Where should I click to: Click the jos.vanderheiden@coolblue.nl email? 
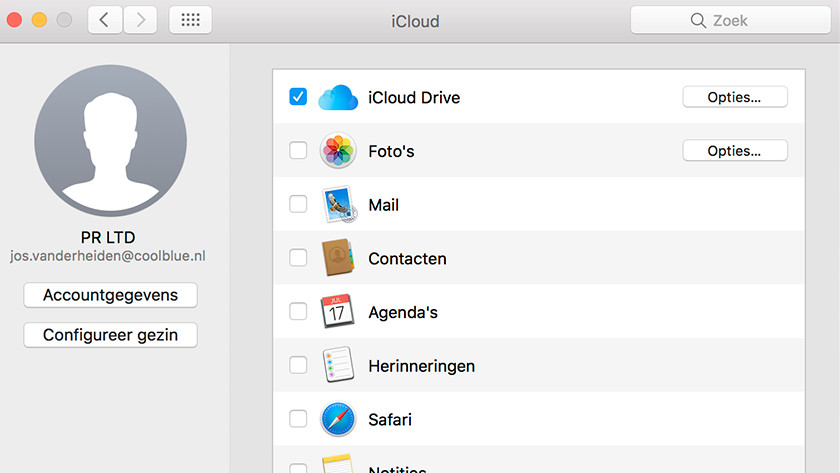(108, 256)
